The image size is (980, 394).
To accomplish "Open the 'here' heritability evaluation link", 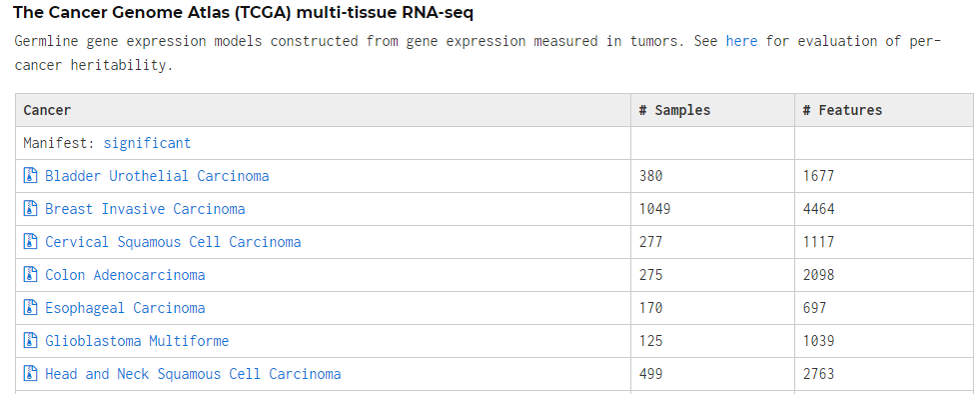I will (741, 41).
